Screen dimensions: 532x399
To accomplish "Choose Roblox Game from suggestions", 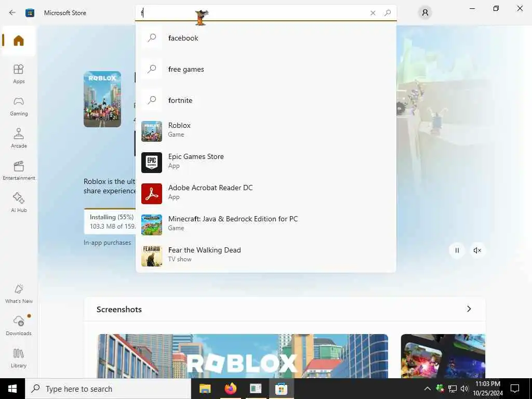I will [265, 131].
